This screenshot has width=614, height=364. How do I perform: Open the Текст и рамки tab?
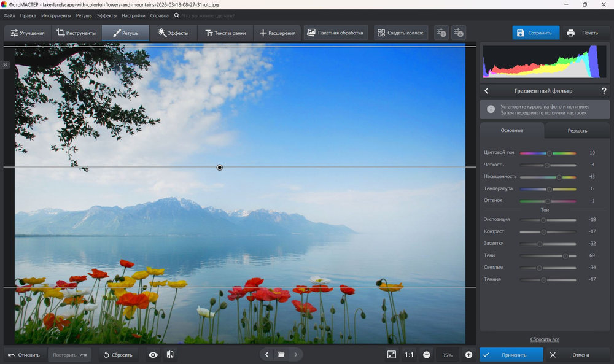pyautogui.click(x=225, y=33)
